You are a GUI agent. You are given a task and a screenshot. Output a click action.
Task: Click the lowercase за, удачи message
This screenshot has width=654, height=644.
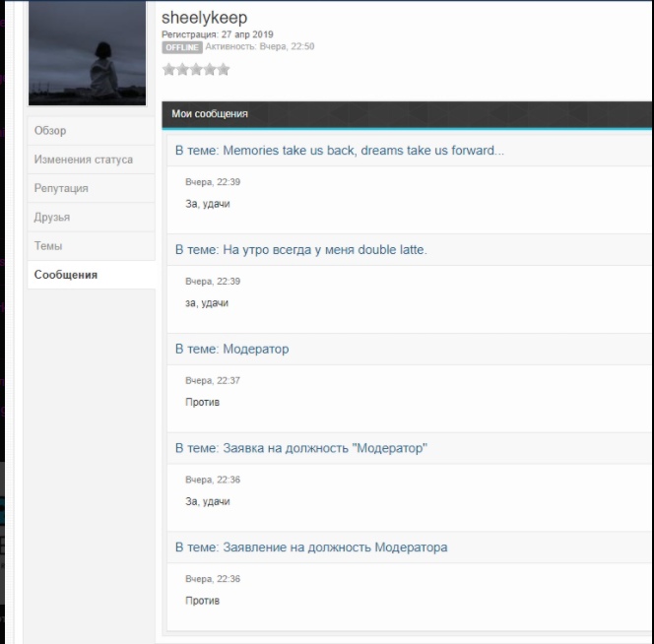click(207, 303)
